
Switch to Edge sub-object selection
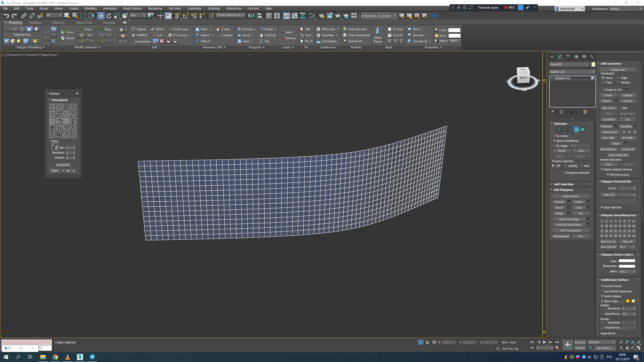(564, 130)
